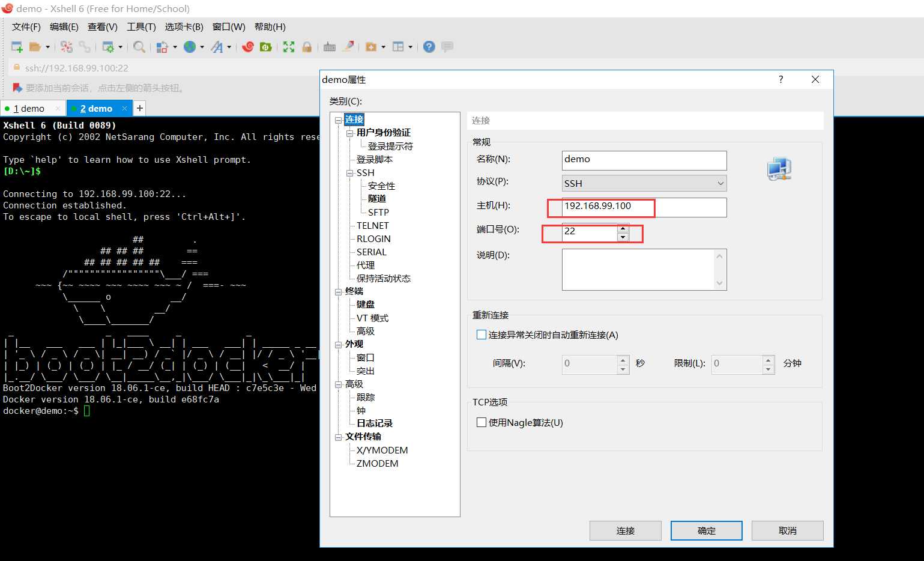Viewport: 924px width, 561px height.
Task: Open the dropdown beside the Properties gear icon
Action: 120,47
